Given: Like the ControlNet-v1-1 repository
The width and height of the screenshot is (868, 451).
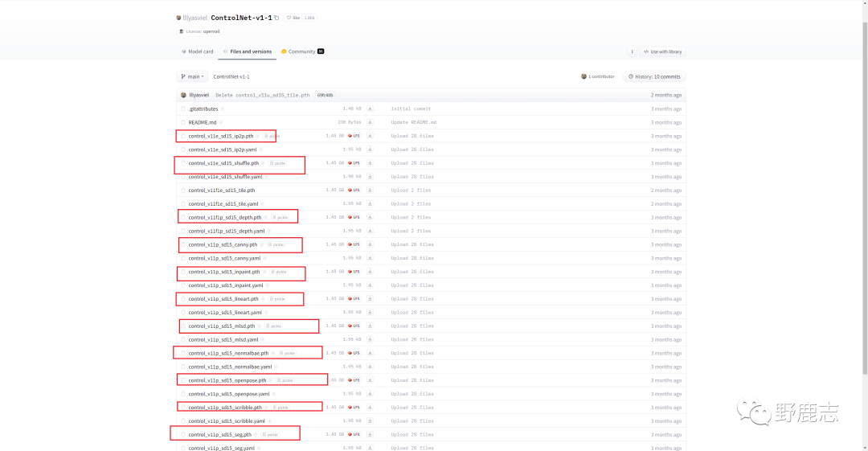Looking at the screenshot, I should click(x=293, y=18).
